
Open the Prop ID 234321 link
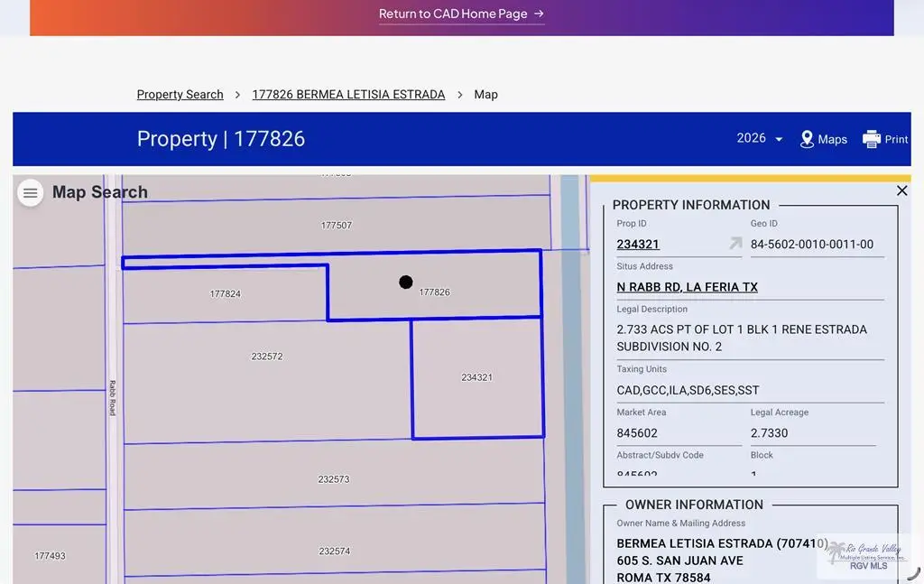(x=638, y=244)
